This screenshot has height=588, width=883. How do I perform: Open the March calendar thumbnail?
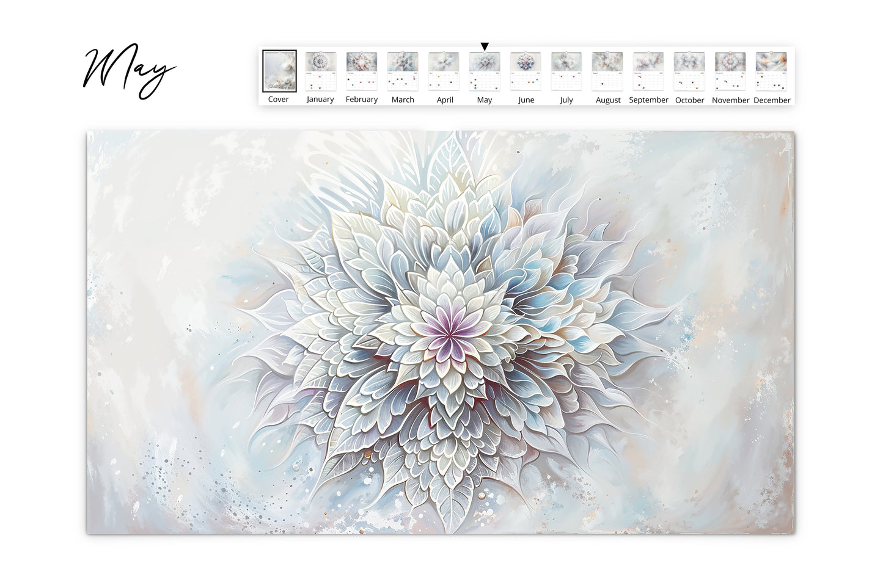[402, 71]
